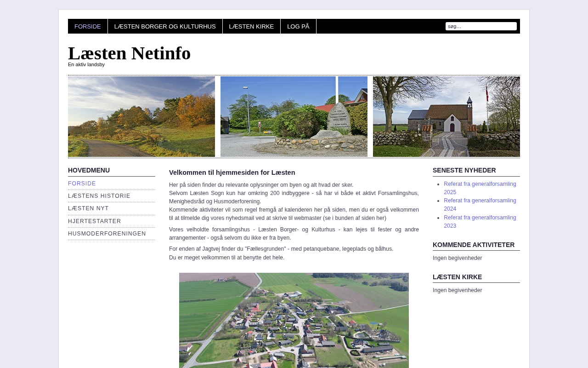
Task: Go to LÆSTEN KIRKE in top bar
Action: (x=251, y=26)
